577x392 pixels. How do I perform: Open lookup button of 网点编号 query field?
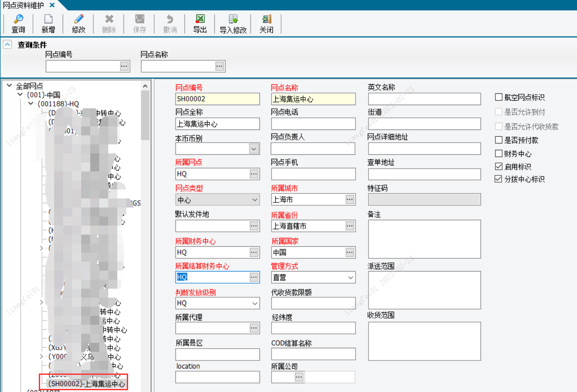tap(124, 66)
